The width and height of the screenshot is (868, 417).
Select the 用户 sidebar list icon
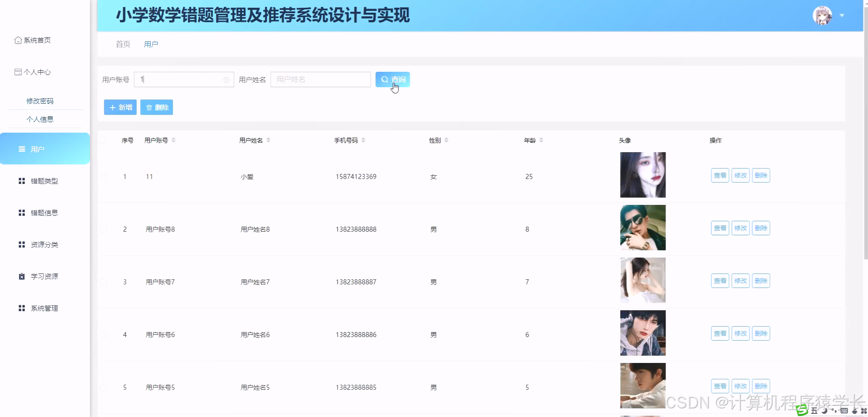(x=22, y=149)
